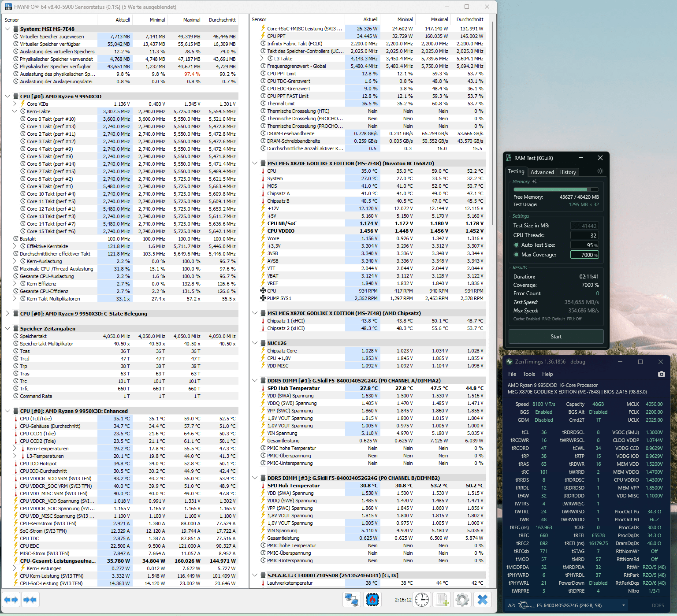Click the lightning icon beside Vcore

pyautogui.click(x=263, y=238)
